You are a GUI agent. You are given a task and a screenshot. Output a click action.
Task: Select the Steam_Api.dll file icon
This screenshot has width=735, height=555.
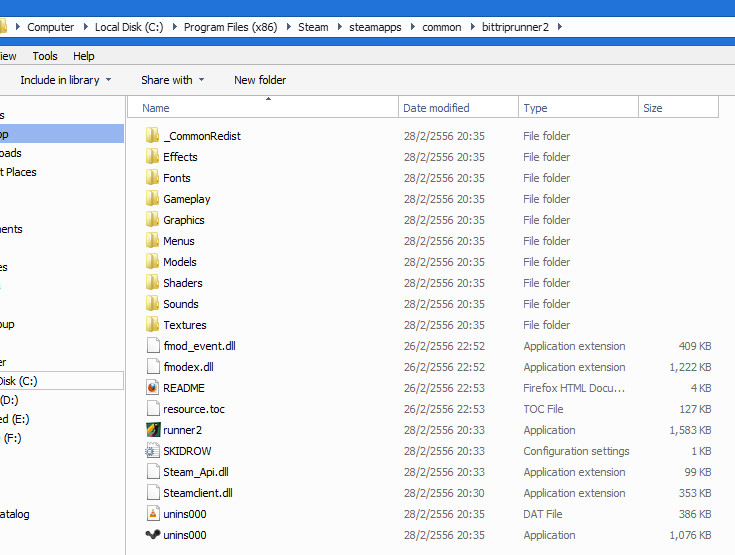tap(153, 472)
